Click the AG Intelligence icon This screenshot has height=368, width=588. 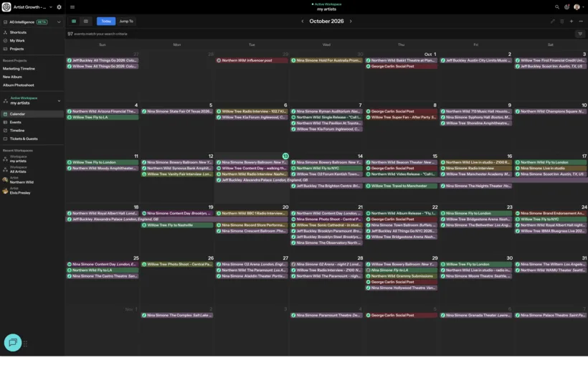[5, 22]
